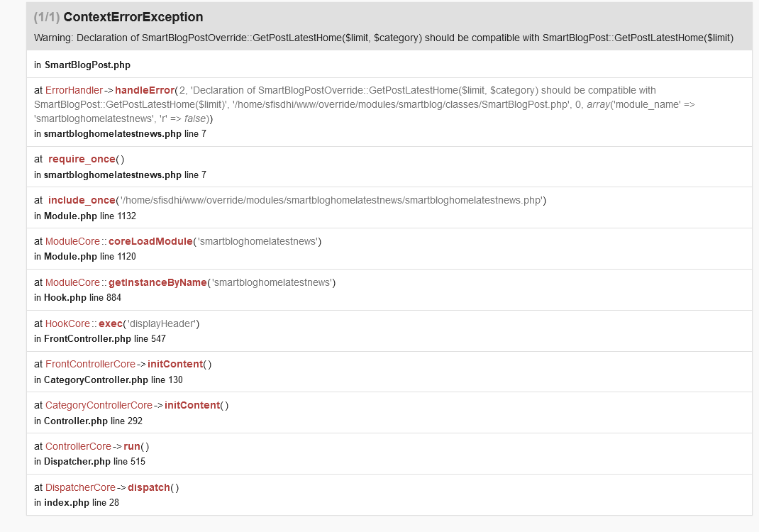
Task: Click the ModuleCore class before getInstanceByName
Action: click(x=72, y=283)
